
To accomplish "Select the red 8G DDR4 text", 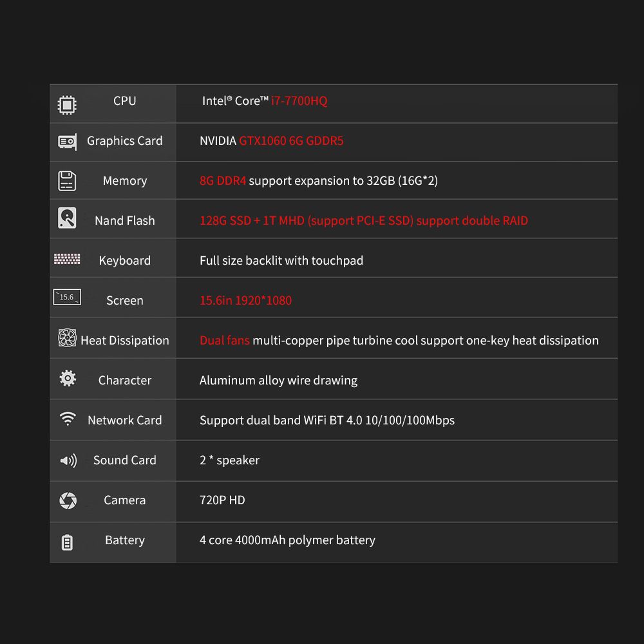I will click(x=223, y=181).
